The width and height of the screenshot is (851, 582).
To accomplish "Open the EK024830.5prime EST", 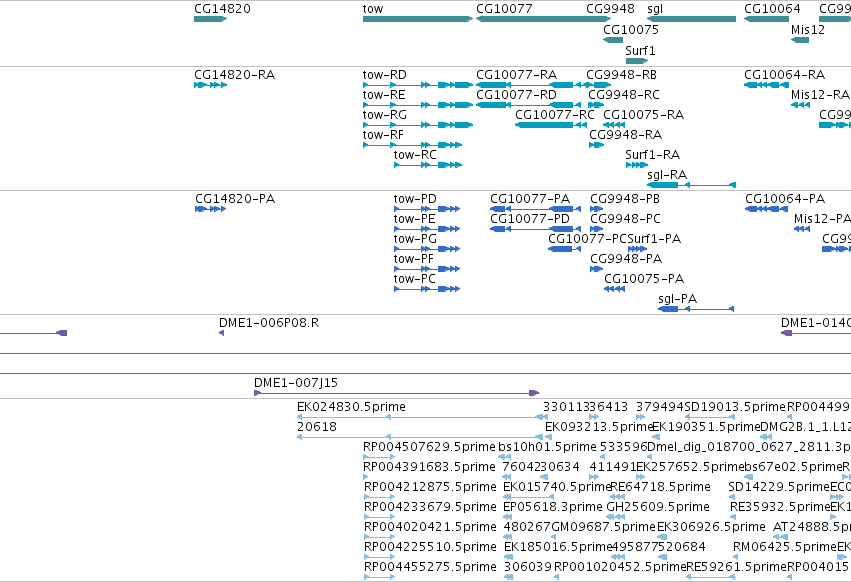I will click(x=422, y=417).
